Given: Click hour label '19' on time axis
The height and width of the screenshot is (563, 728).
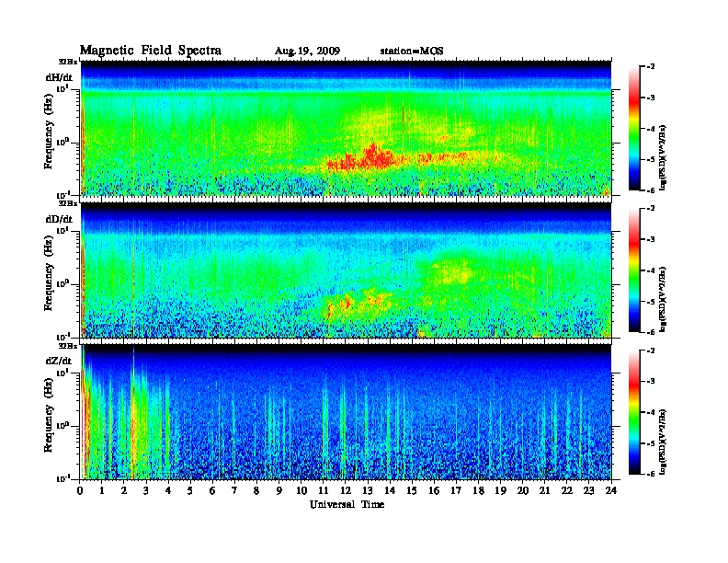Looking at the screenshot, I should click(x=500, y=491).
